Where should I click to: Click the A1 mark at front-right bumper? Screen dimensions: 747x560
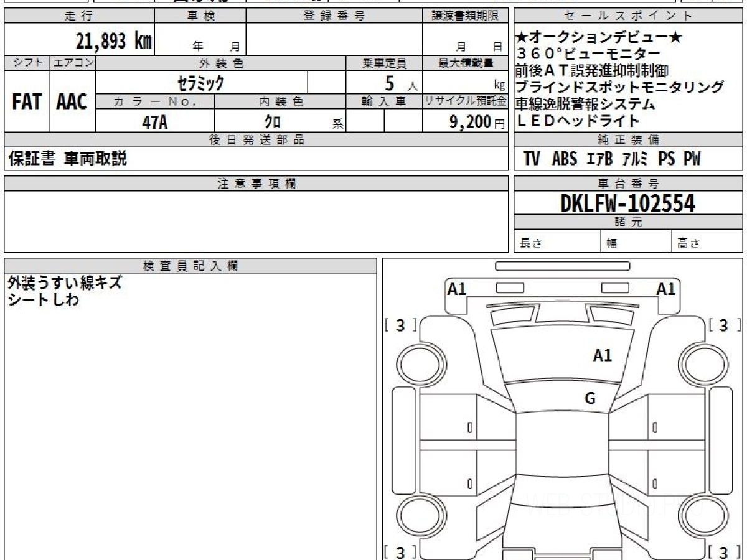666,289
